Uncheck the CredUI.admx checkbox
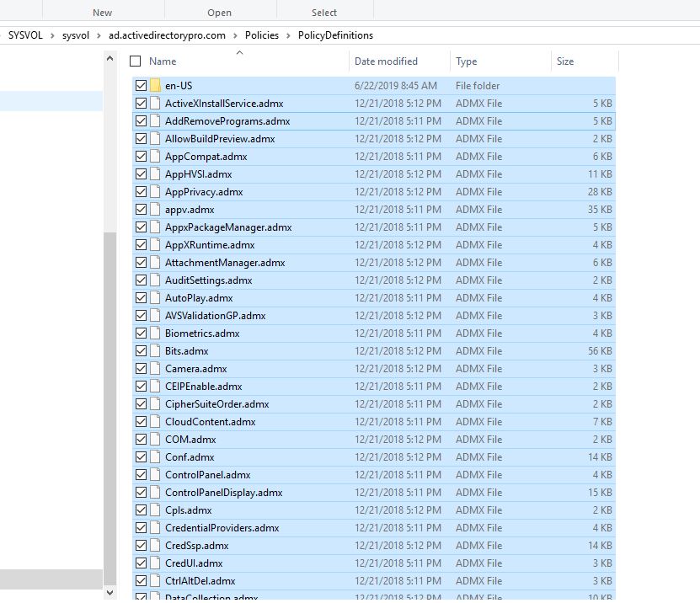The height and width of the screenshot is (603, 700). tap(141, 563)
